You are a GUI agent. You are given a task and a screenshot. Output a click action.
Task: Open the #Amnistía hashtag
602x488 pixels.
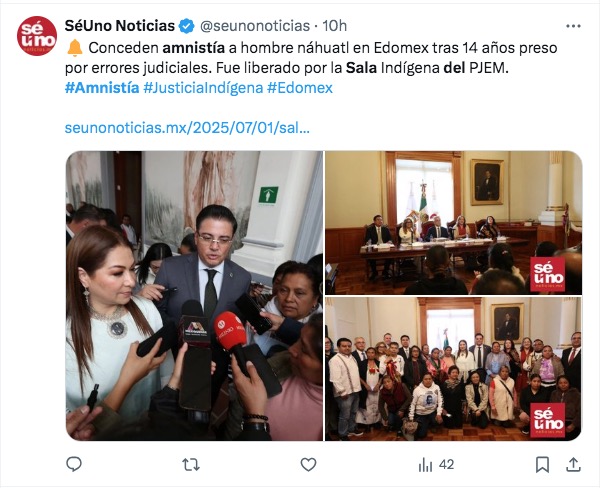(x=102, y=88)
